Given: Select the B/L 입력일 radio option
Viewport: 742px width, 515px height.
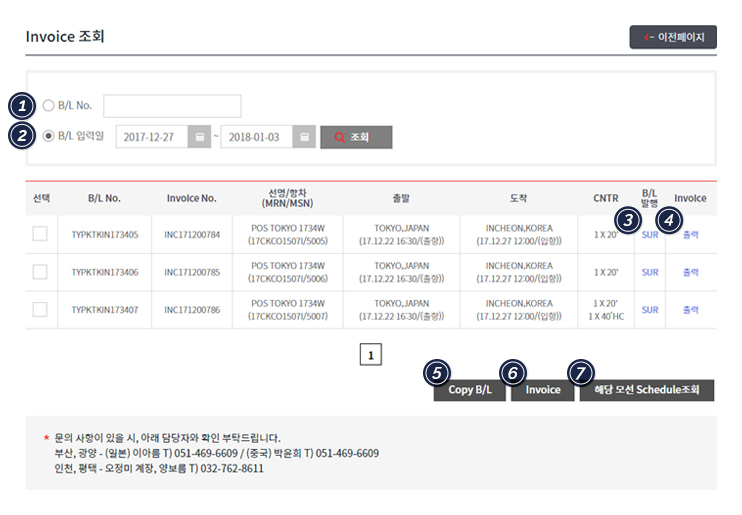Looking at the screenshot, I should click(49, 137).
